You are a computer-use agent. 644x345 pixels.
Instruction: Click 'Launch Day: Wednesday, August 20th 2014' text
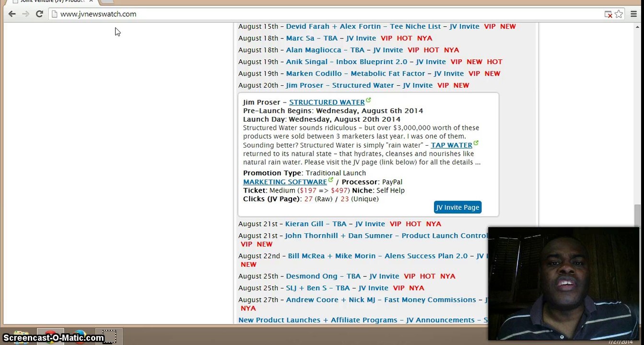322,119
